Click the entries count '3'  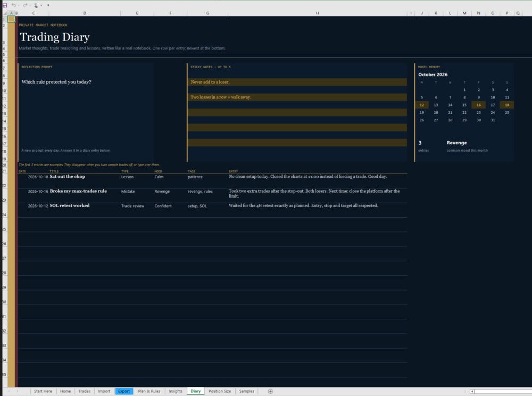pyautogui.click(x=420, y=143)
